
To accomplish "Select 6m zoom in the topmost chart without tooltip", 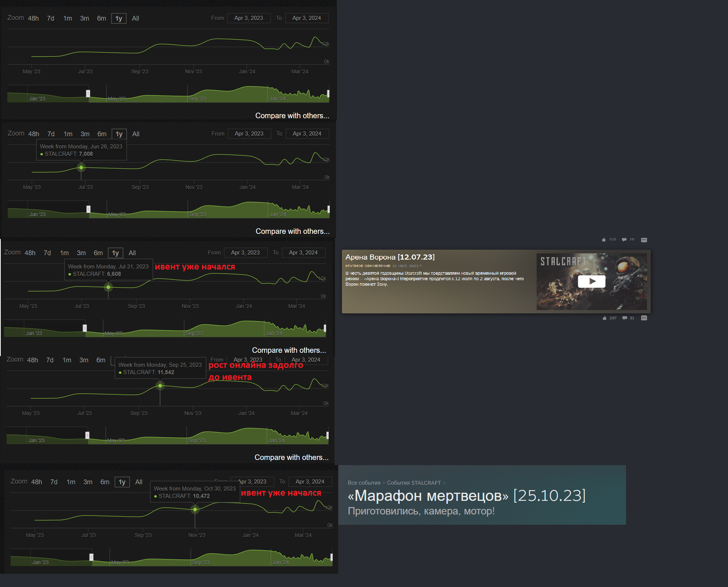I will (101, 18).
